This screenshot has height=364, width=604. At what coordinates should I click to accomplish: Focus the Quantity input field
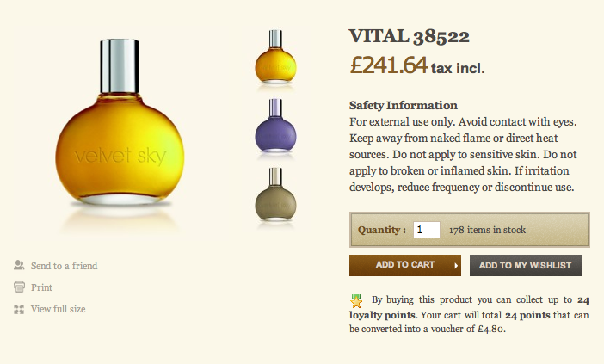[427, 230]
